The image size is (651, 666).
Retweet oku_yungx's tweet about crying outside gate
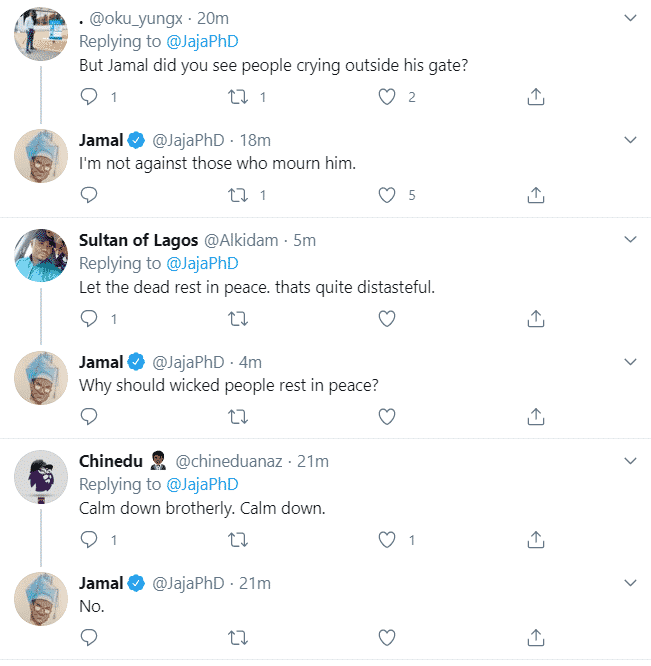point(239,97)
